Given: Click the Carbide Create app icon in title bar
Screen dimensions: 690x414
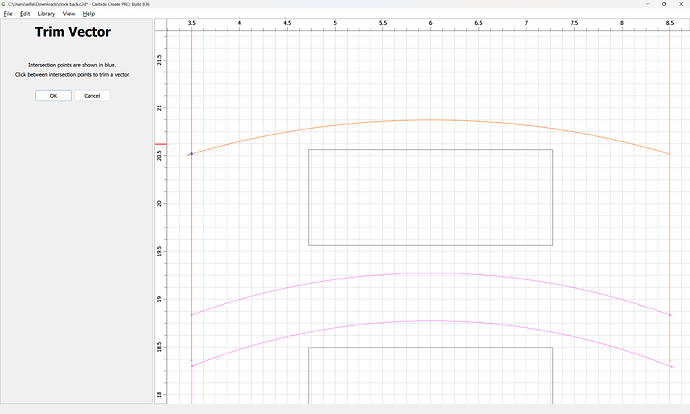Looking at the screenshot, I should (4, 4).
